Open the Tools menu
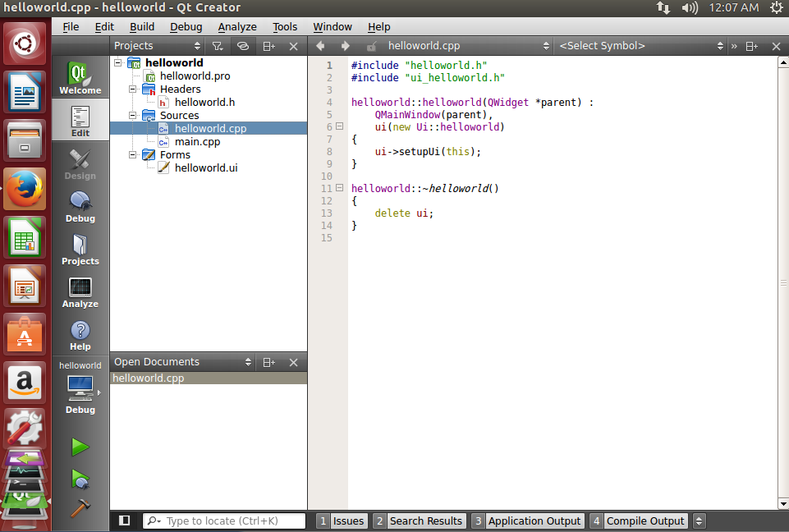 coord(285,26)
